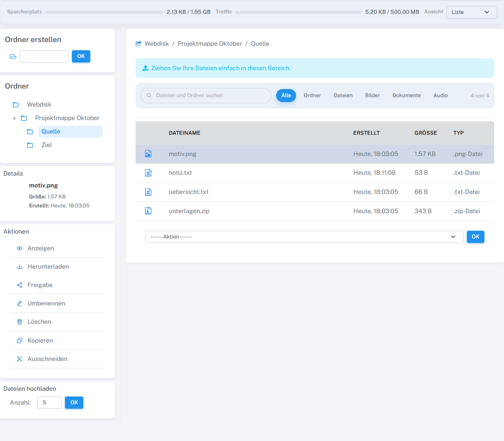Click the Dateien und Ordner suchen search box
Viewport: 504px width, 441px height.
pyautogui.click(x=206, y=96)
